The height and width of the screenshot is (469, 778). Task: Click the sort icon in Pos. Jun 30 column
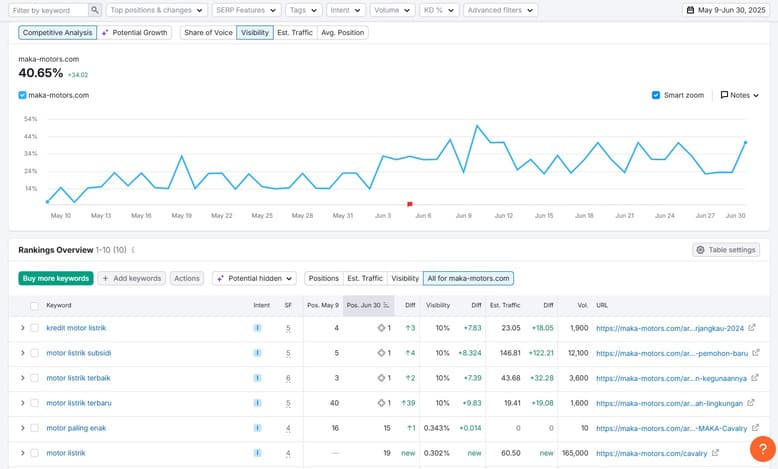[x=387, y=305]
